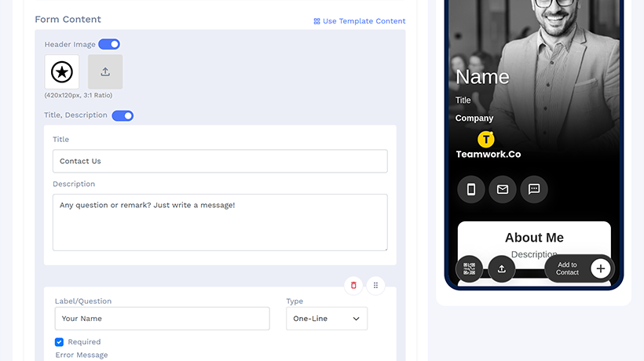This screenshot has height=361, width=644.
Task: Click the email envelope icon in preview
Action: pos(503,189)
